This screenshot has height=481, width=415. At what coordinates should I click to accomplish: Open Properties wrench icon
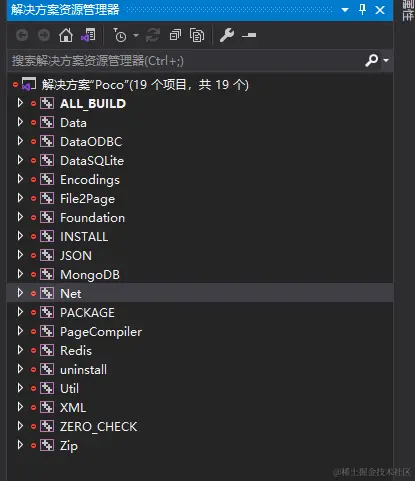tap(227, 35)
